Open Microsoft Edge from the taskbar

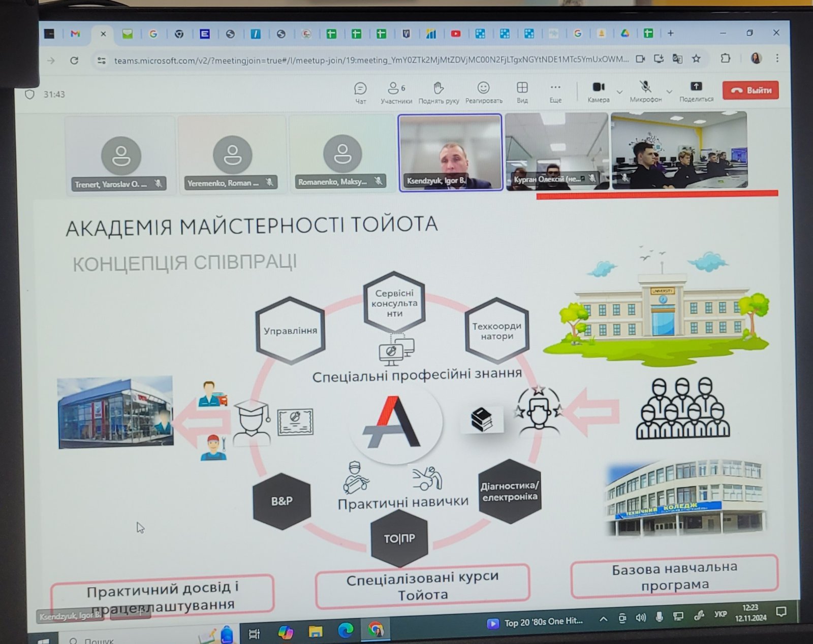346,630
